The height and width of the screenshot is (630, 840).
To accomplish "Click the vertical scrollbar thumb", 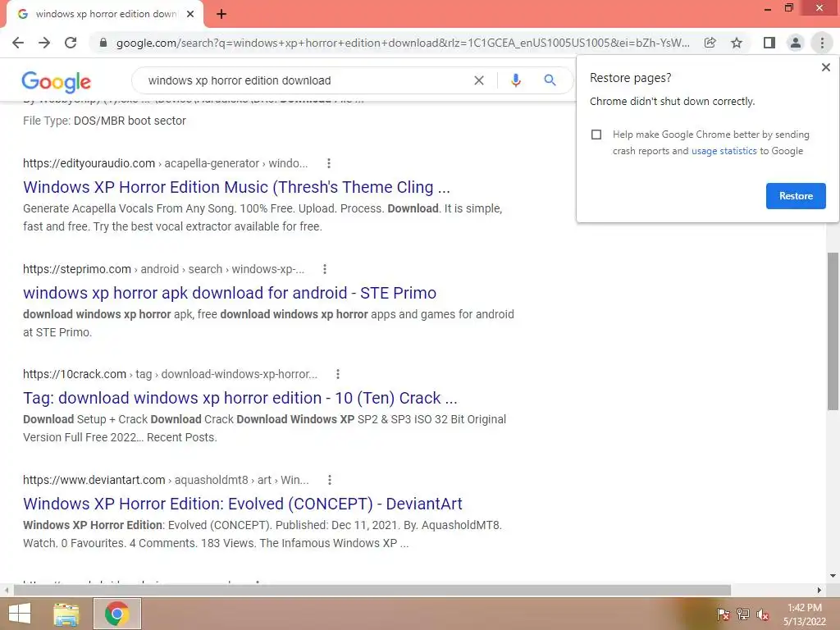I will point(833,331).
